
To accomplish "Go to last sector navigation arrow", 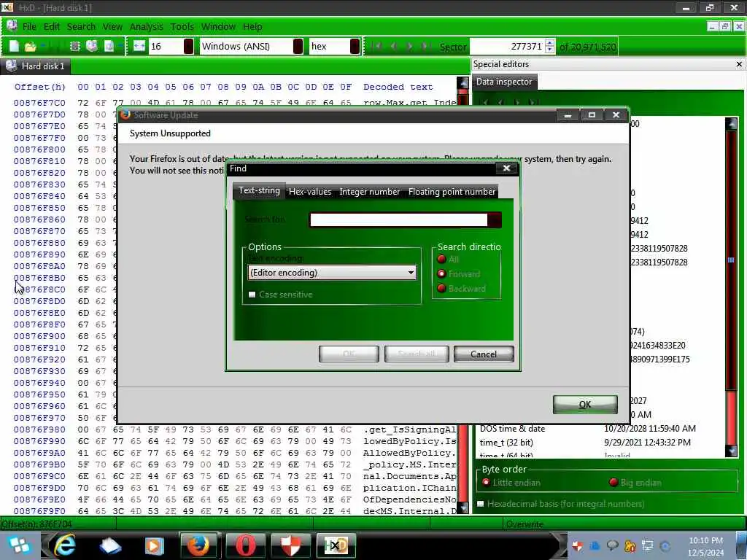I will click(425, 46).
